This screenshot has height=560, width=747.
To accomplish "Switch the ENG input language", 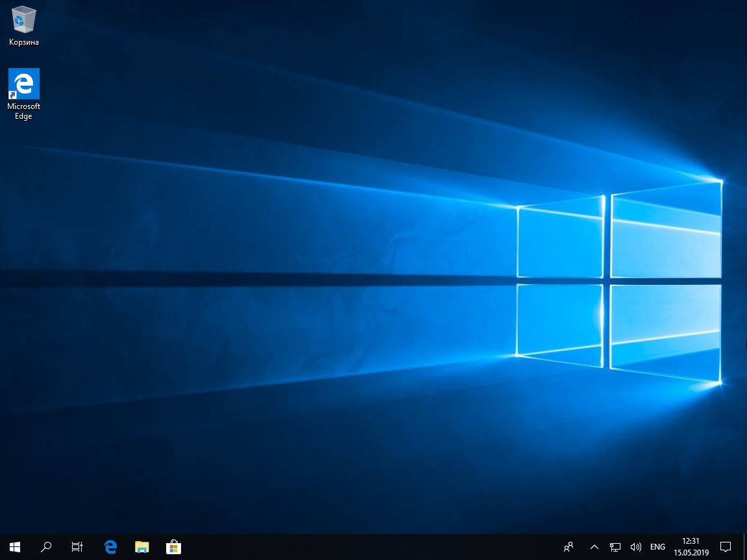I will pos(657,546).
